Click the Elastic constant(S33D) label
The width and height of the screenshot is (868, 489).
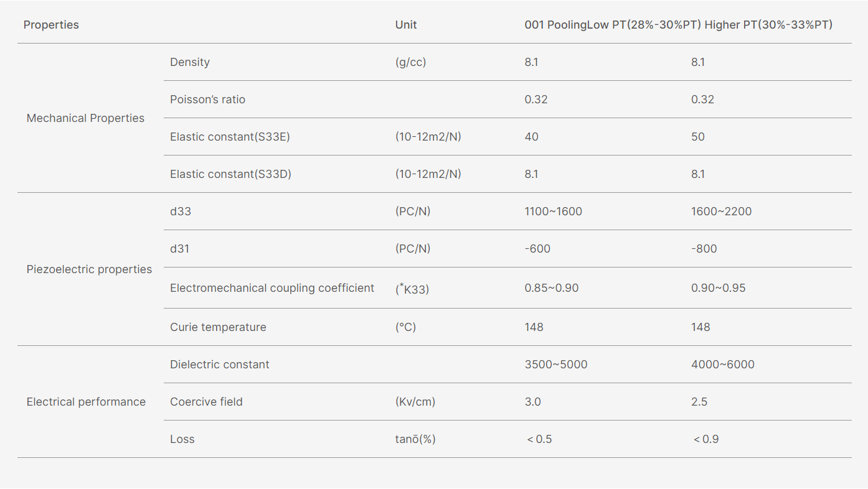(230, 174)
